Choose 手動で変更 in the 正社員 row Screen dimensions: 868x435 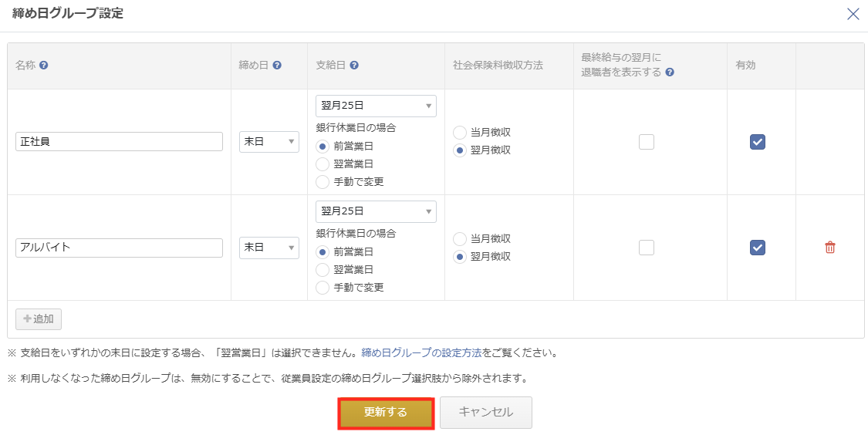point(323,181)
